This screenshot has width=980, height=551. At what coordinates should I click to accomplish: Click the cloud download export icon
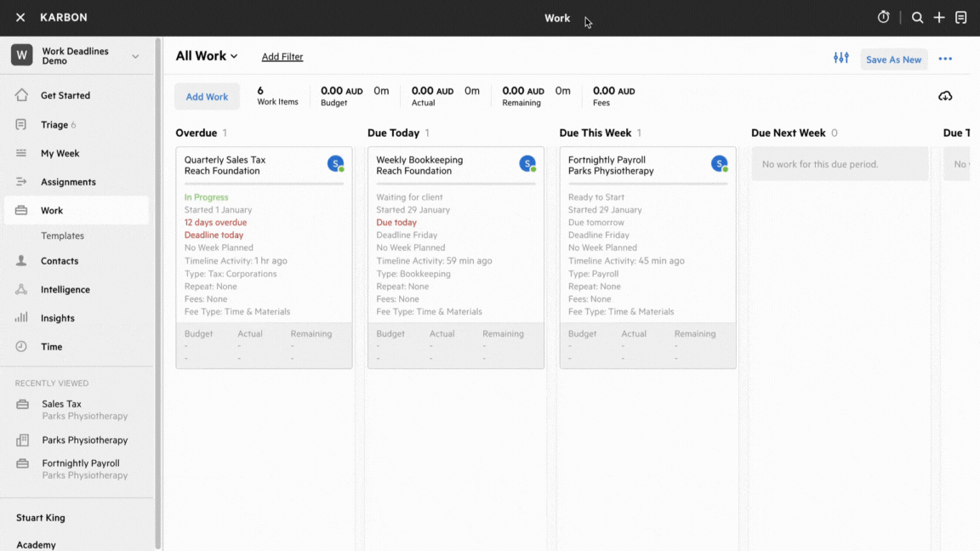coord(945,96)
